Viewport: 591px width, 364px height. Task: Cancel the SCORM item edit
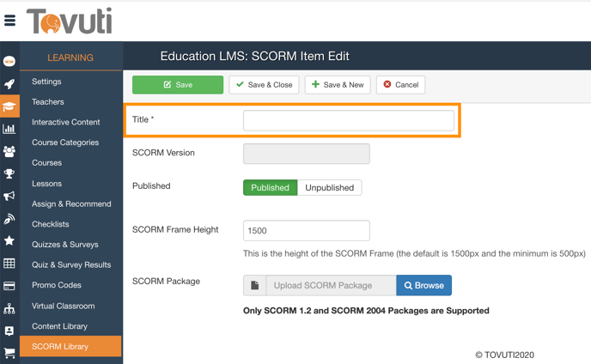coord(400,85)
